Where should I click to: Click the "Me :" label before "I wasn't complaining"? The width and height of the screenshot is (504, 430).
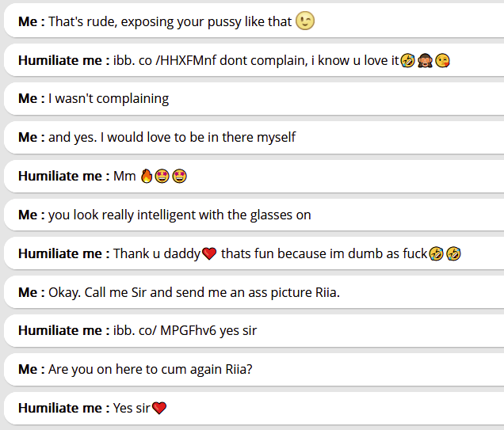pyautogui.click(x=32, y=99)
